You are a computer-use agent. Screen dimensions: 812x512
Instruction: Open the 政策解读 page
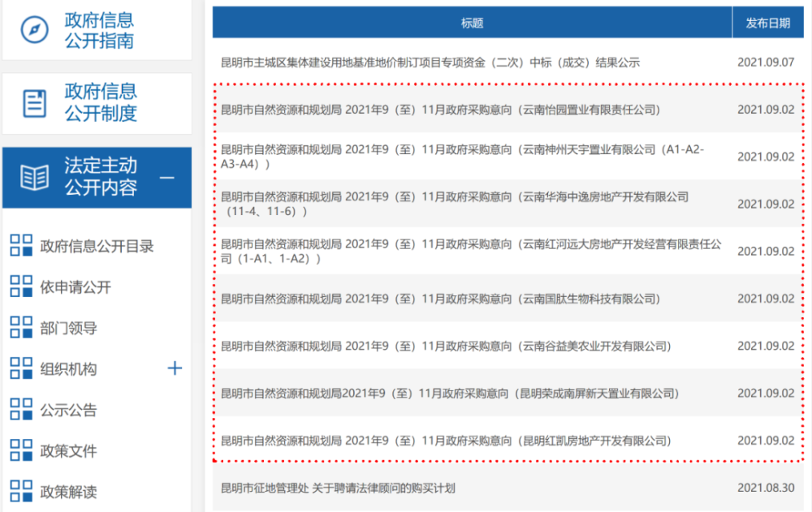point(69,491)
